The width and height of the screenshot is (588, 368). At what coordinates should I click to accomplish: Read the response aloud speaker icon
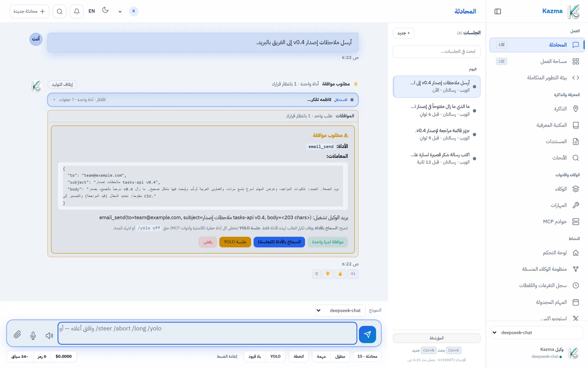click(353, 274)
